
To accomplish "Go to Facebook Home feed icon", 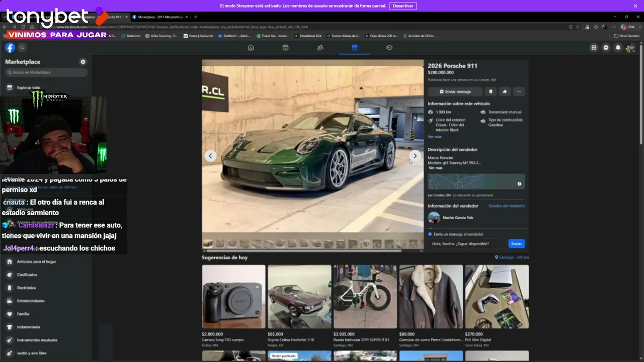I will pyautogui.click(x=251, y=48).
